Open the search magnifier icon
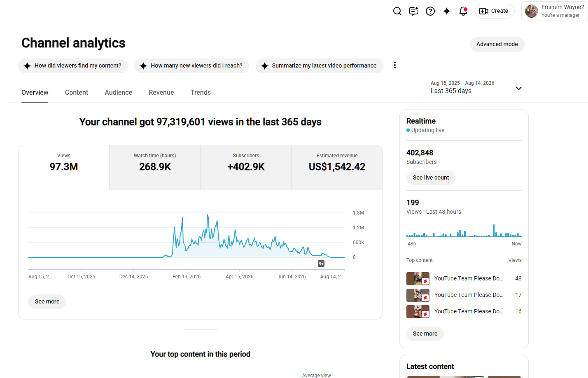Viewport: 588px width, 378px height. (397, 11)
